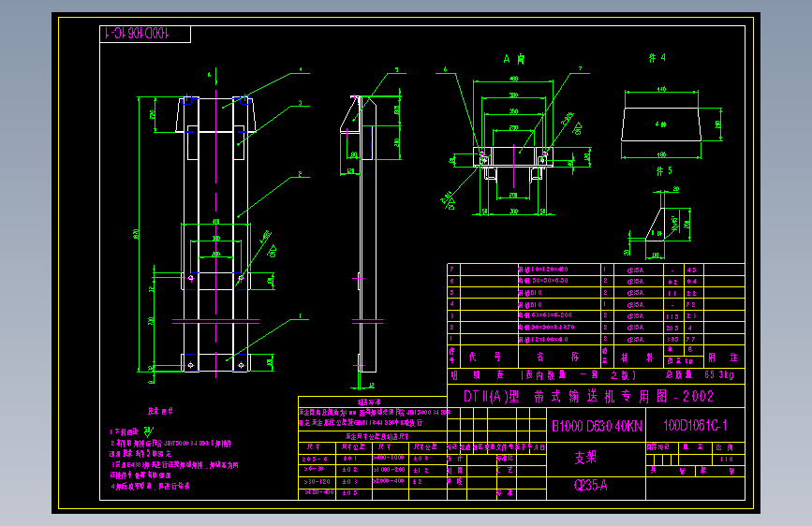
Task: Click the mirrored drawing number 100D1061C-1 label
Action: pos(138,33)
